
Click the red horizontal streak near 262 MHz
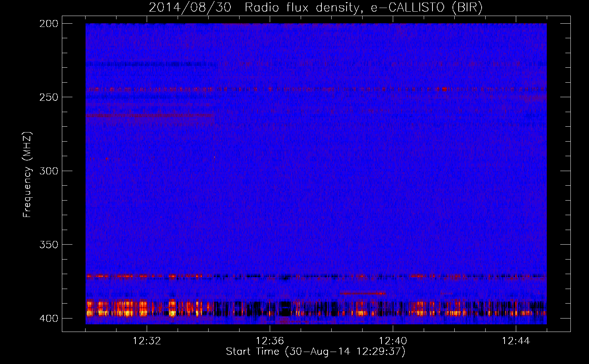point(151,116)
